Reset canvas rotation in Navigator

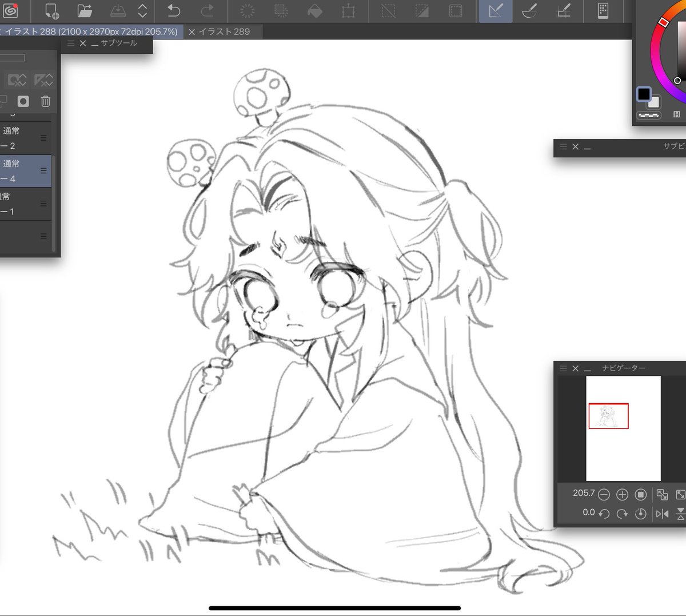click(x=641, y=514)
